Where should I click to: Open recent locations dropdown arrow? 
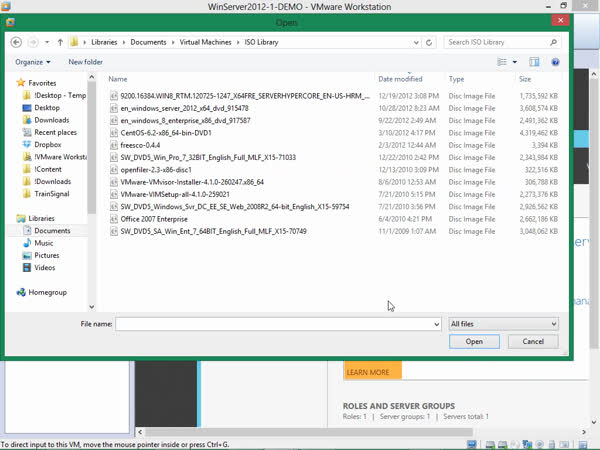47,42
